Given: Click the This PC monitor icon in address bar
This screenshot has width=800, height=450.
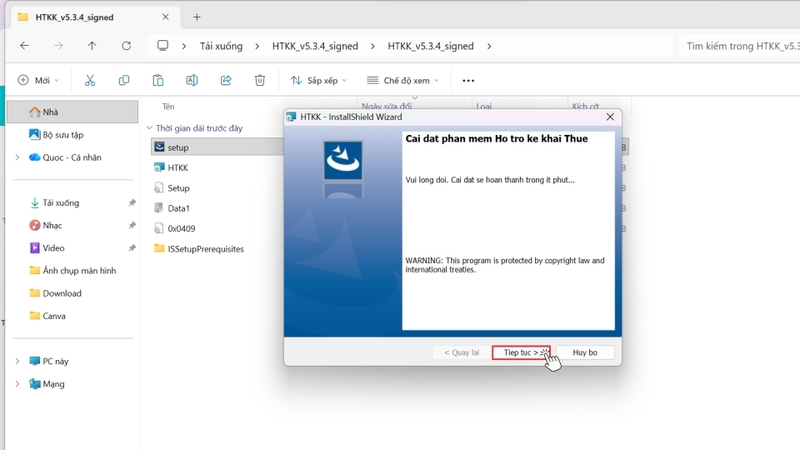Looking at the screenshot, I should (x=163, y=46).
